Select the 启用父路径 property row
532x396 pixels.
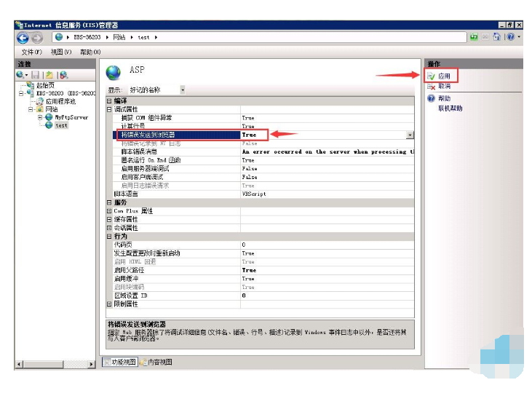[x=263, y=270]
